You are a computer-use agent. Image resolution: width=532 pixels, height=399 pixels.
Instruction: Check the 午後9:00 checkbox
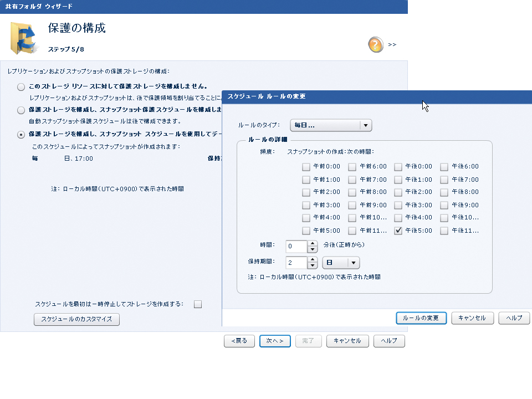(444, 205)
